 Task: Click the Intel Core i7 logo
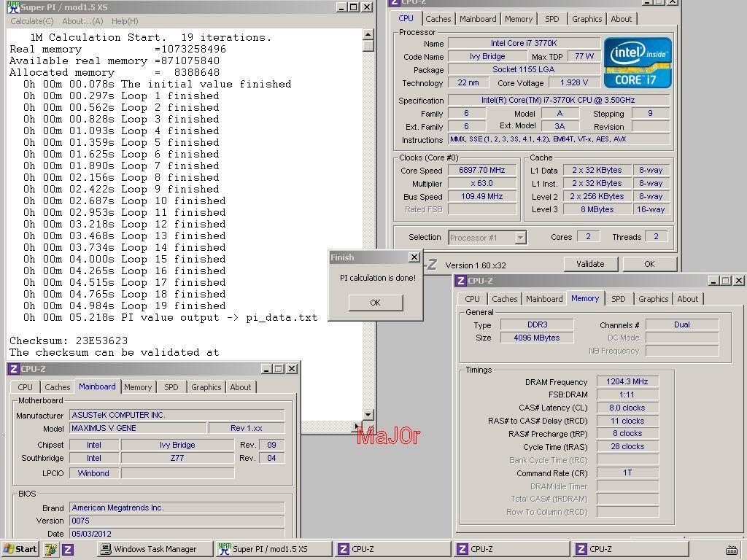[x=639, y=61]
